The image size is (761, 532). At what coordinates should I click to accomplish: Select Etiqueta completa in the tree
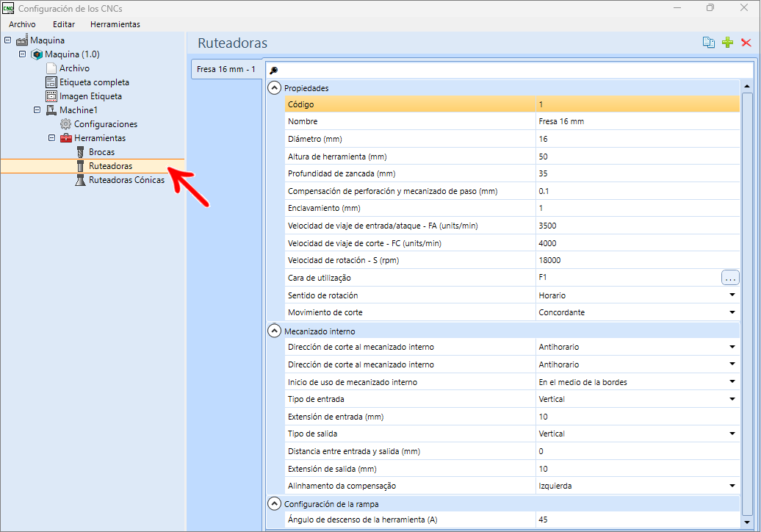pos(94,82)
